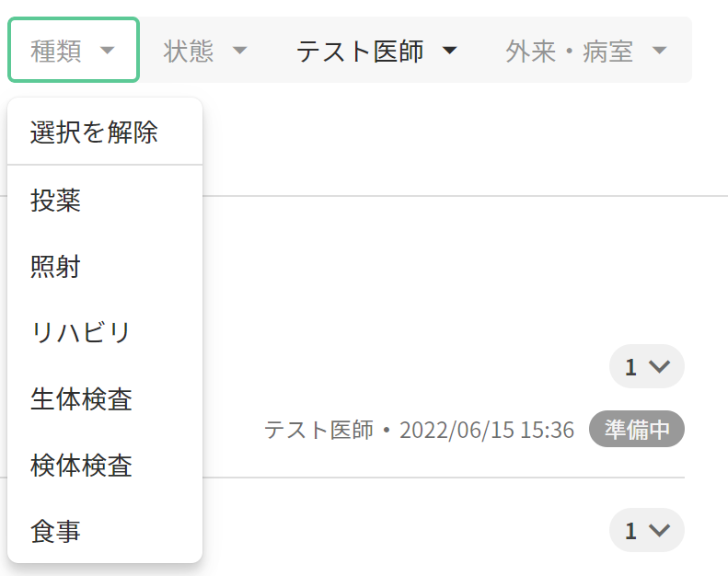Open the 状態 filter dropdown
The height and width of the screenshot is (576, 728).
point(205,51)
